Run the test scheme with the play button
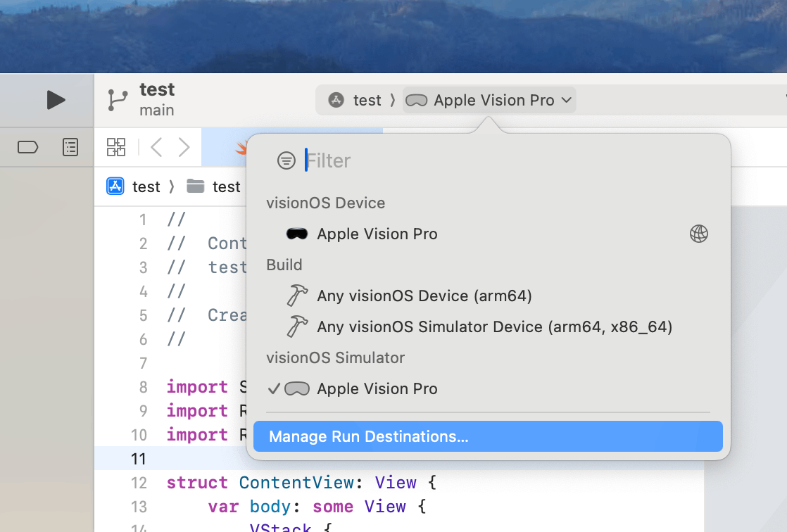The width and height of the screenshot is (787, 532). point(55,99)
